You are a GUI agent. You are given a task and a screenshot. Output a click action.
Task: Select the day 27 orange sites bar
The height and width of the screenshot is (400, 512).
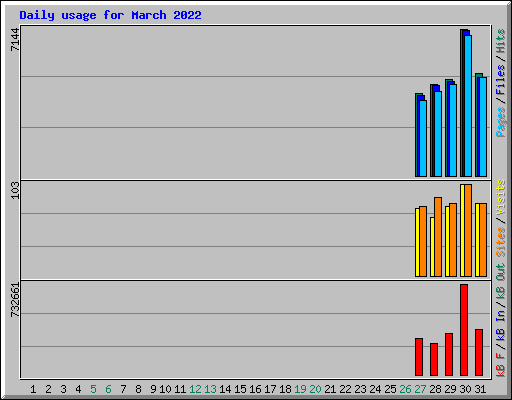[423, 241]
